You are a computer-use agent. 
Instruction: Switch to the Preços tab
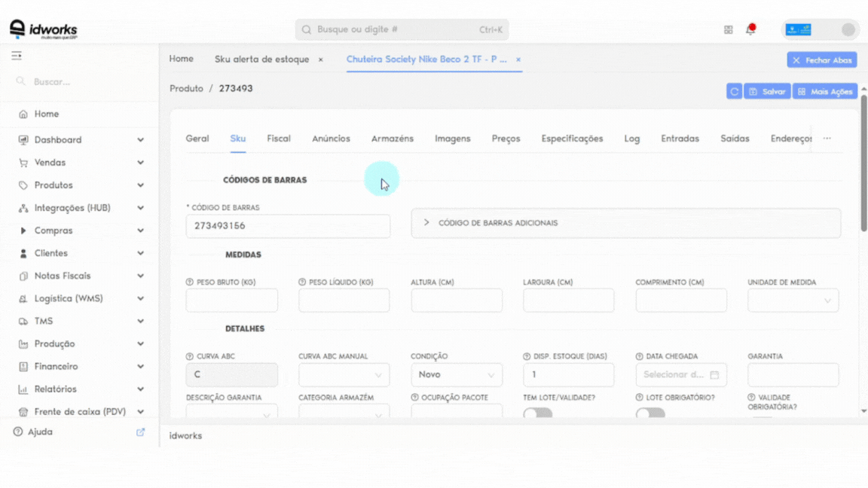pos(506,139)
